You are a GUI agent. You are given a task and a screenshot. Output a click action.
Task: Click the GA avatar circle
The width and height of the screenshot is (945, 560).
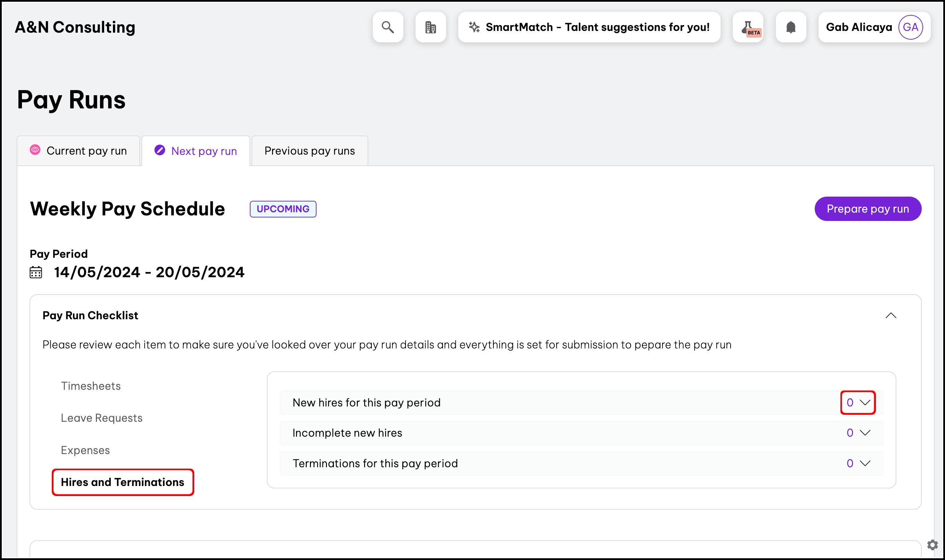point(910,27)
